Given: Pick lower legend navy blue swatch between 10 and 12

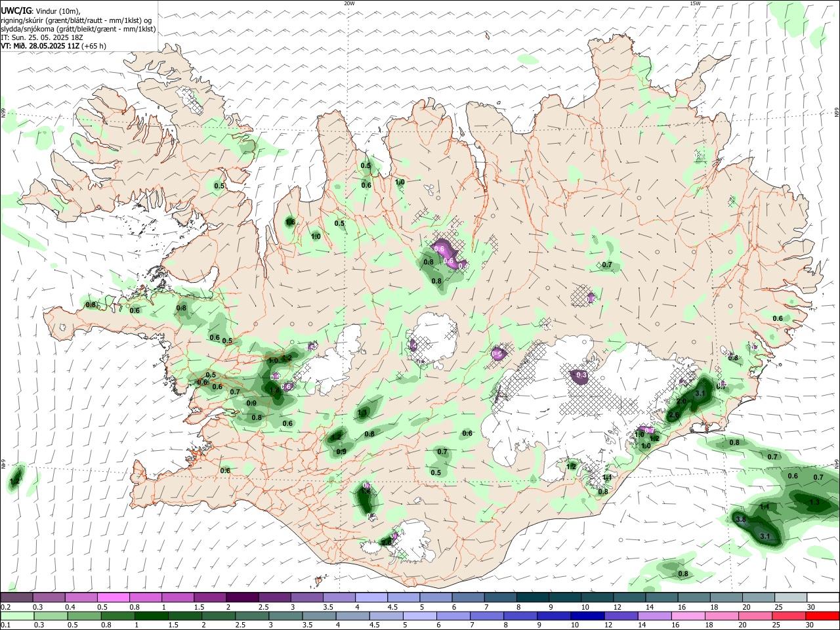Looking at the screenshot, I should (x=587, y=616).
